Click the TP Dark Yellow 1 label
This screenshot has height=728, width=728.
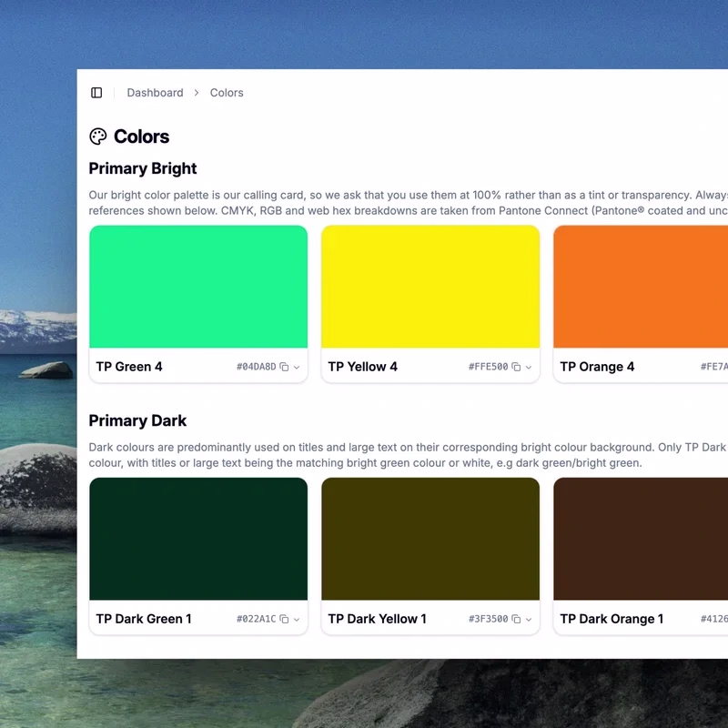tap(377, 619)
